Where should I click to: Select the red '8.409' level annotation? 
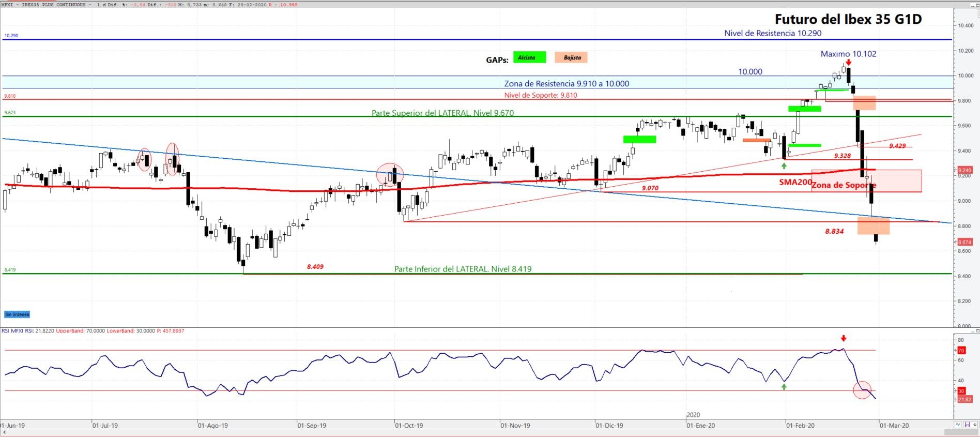pyautogui.click(x=315, y=267)
